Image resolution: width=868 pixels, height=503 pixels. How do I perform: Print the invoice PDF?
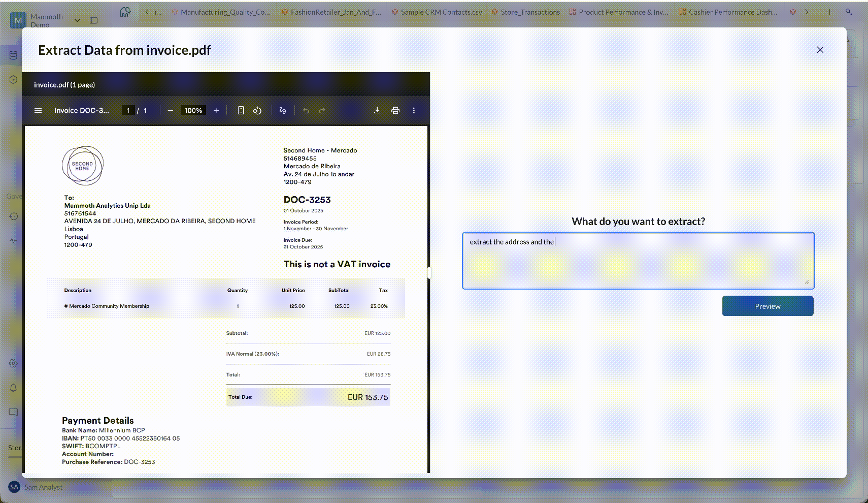click(395, 110)
